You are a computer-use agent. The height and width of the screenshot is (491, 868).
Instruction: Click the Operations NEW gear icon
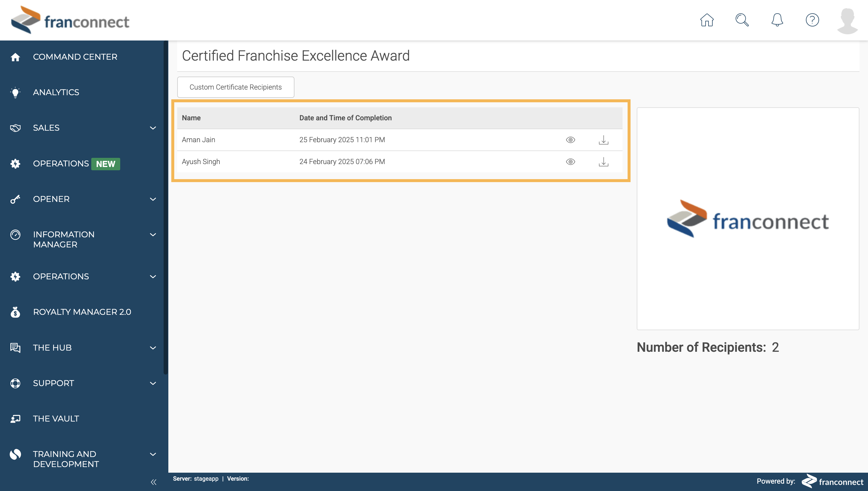[x=15, y=163]
